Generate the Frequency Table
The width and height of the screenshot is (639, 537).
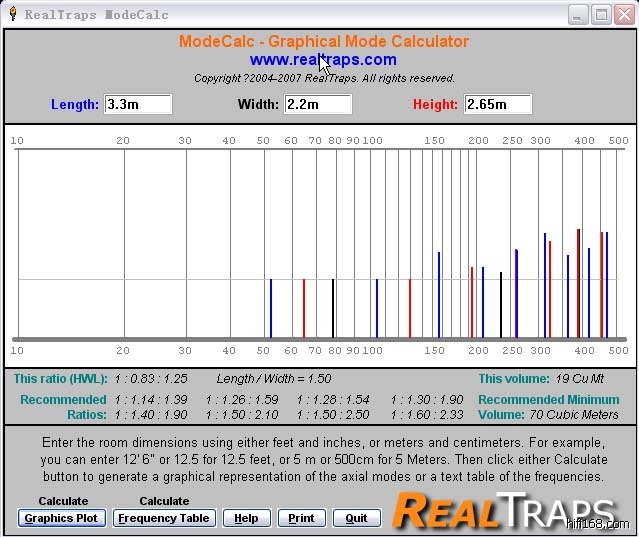(x=163, y=518)
